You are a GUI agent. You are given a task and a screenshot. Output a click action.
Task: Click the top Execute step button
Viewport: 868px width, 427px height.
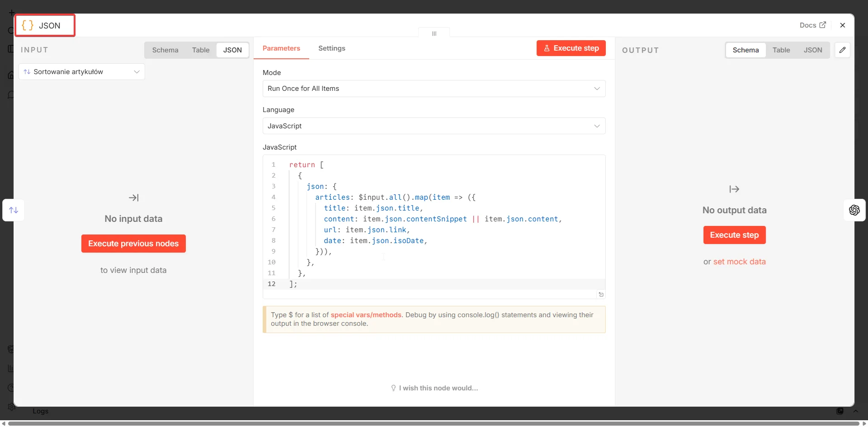pos(571,48)
